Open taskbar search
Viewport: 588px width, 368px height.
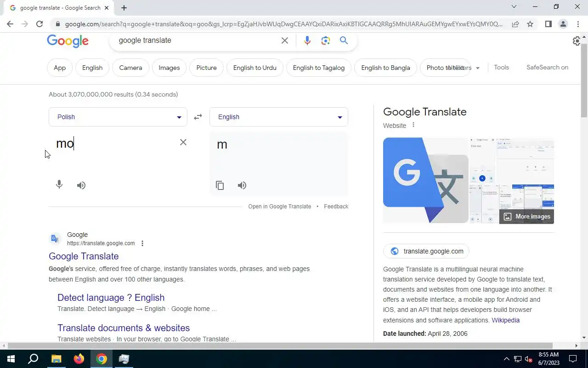[x=33, y=359]
